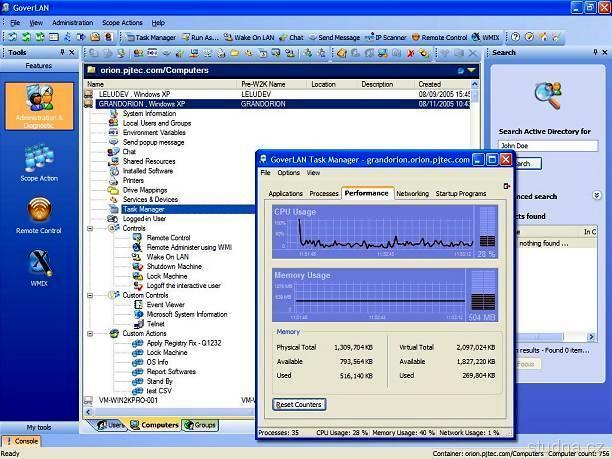Image resolution: width=612 pixels, height=459 pixels.
Task: Click Task Manager toolbar button
Action: (149, 37)
